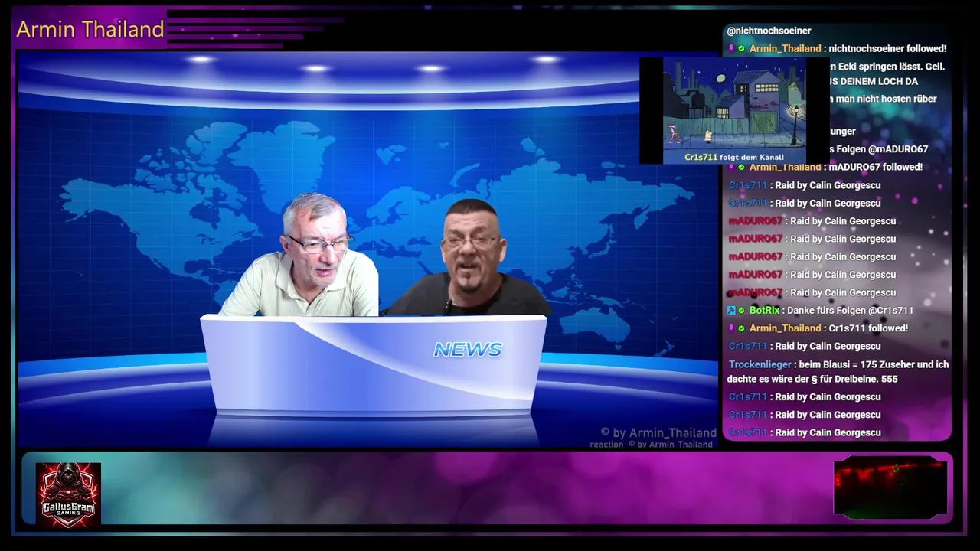980x551 pixels.
Task: Click the blue badge beside BotRix
Action: [x=731, y=310]
